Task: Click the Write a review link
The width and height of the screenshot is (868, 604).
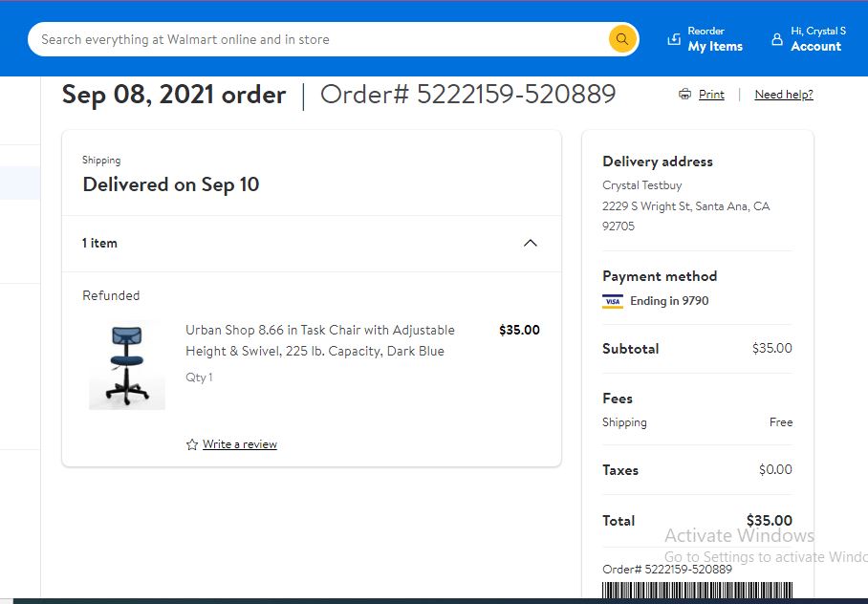Action: pos(240,444)
